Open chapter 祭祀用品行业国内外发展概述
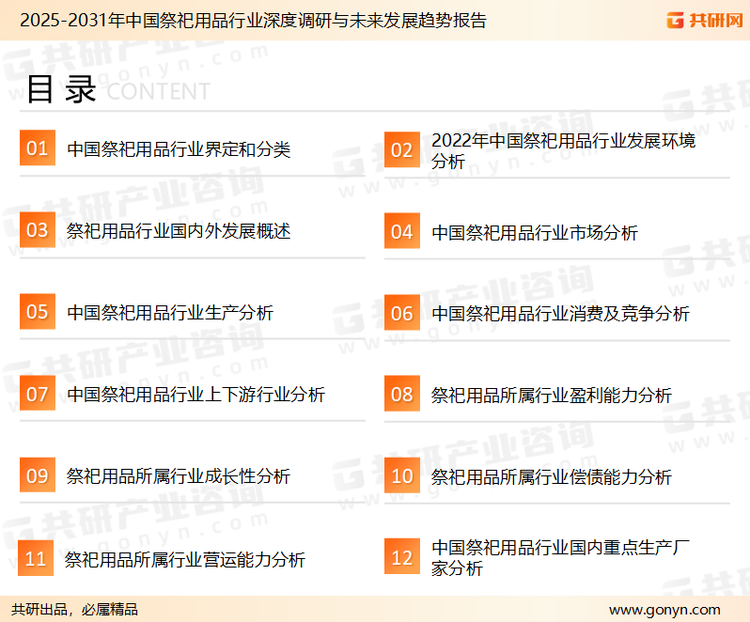This screenshot has height=622, width=750. pos(178,231)
